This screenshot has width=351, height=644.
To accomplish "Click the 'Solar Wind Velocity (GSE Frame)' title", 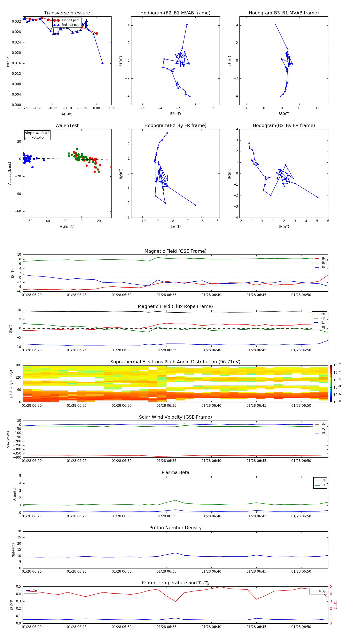I will [175, 417].
